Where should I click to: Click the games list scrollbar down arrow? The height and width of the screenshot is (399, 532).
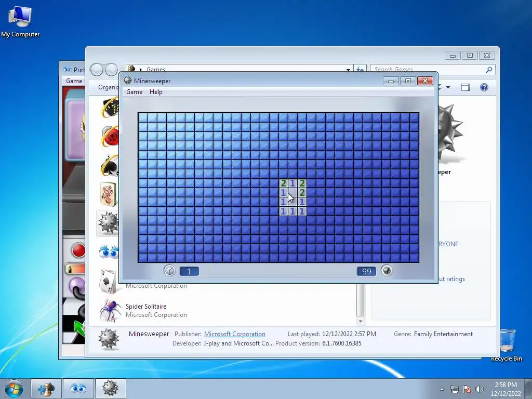pyautogui.click(x=361, y=321)
